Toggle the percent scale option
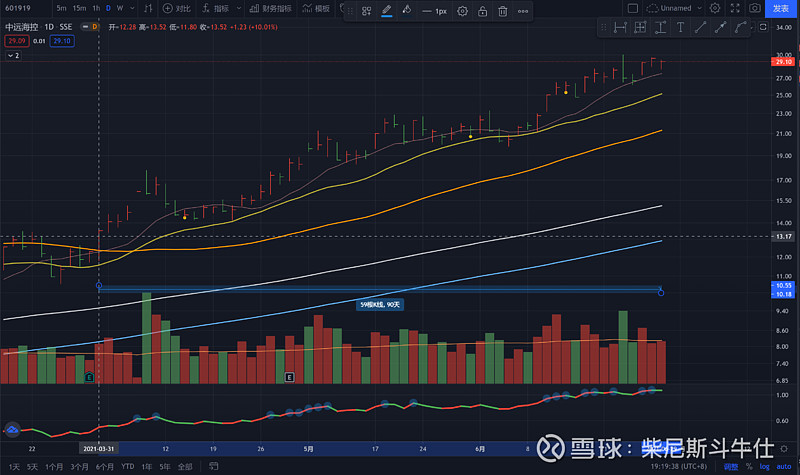Image resolution: width=800 pixels, height=475 pixels. pos(749,466)
